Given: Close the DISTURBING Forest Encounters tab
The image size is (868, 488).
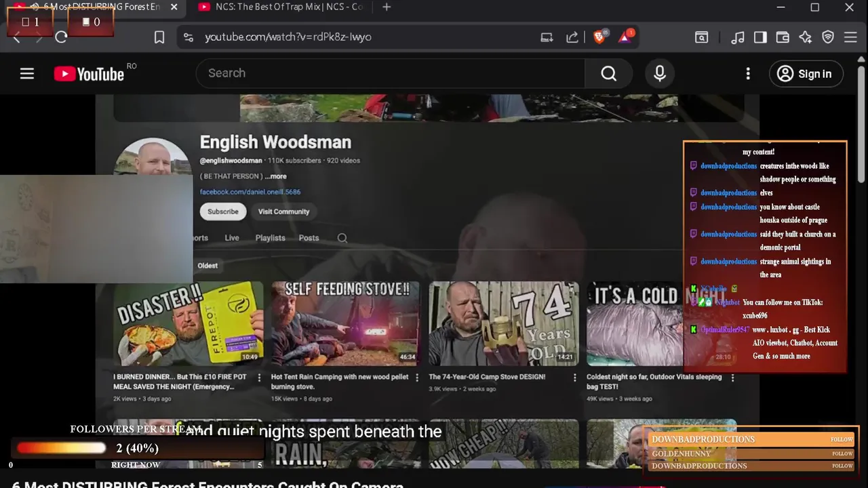Looking at the screenshot, I should pos(174,7).
